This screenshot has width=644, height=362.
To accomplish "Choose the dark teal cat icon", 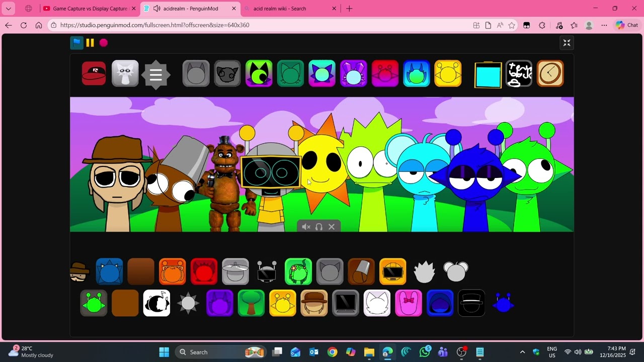I will click(x=291, y=74).
